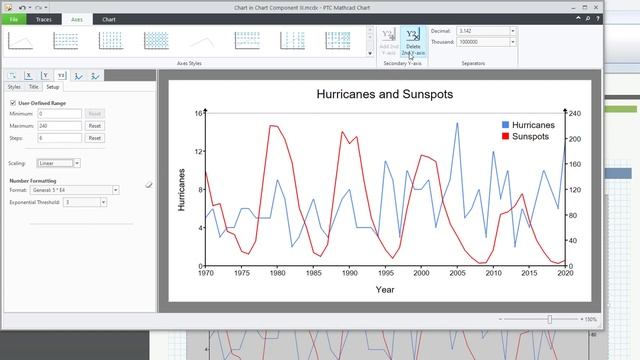Click the Steps value input field
Image resolution: width=640 pixels, height=360 pixels.
[60, 138]
